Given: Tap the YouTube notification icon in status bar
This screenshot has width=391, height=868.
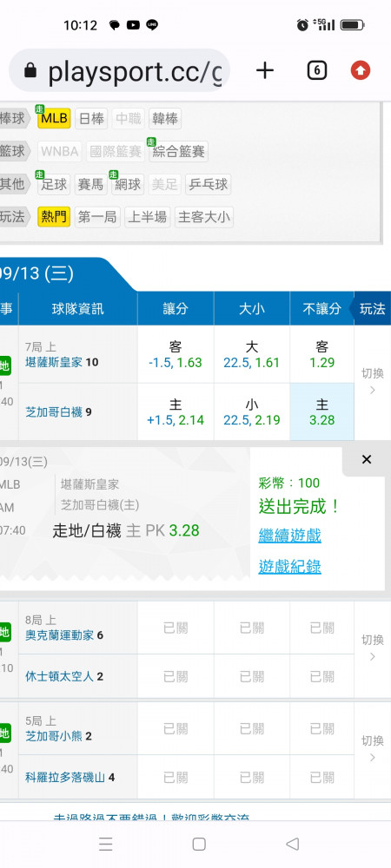Looking at the screenshot, I should pyautogui.click(x=133, y=25).
